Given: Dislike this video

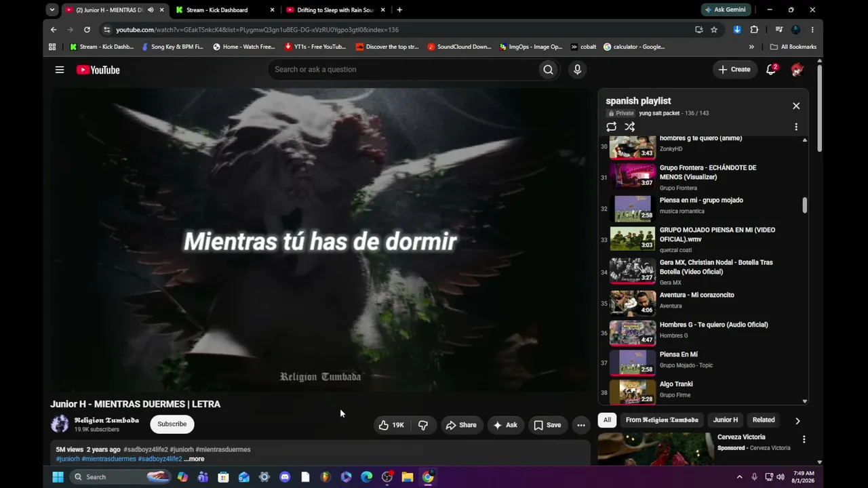Looking at the screenshot, I should [x=422, y=425].
